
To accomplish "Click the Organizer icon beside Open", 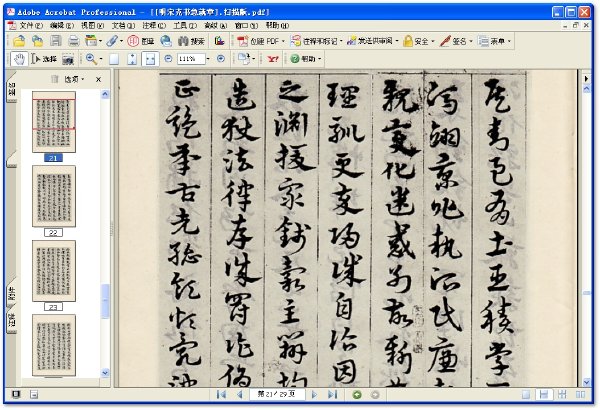I will point(37,41).
